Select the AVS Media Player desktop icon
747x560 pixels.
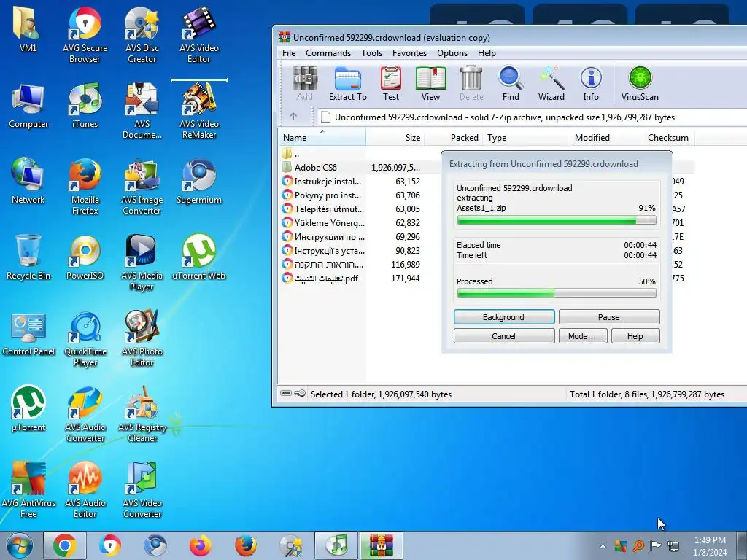(142, 262)
